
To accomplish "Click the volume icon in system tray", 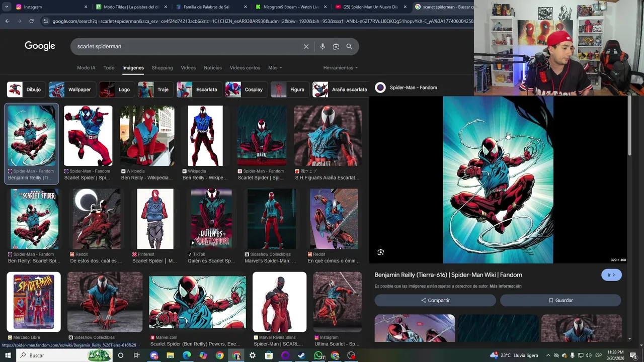I will [589, 355].
